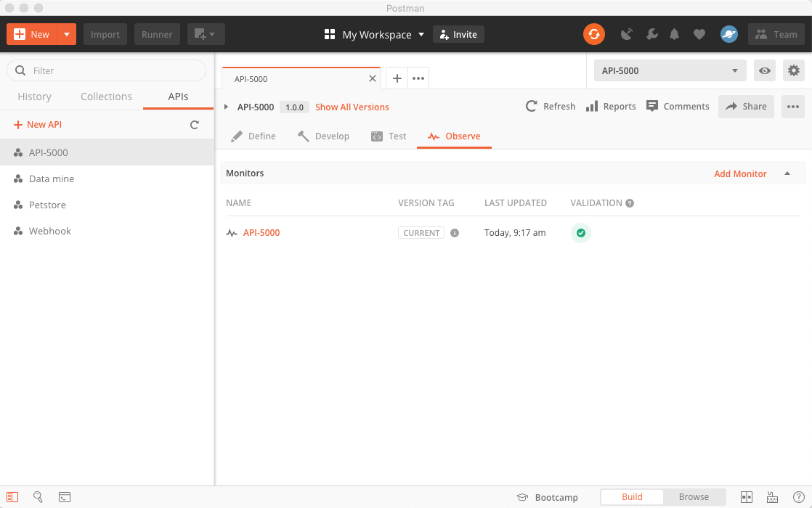Click the info icon beside CURRENT tag
Screen dimensions: 812x508
tap(455, 233)
